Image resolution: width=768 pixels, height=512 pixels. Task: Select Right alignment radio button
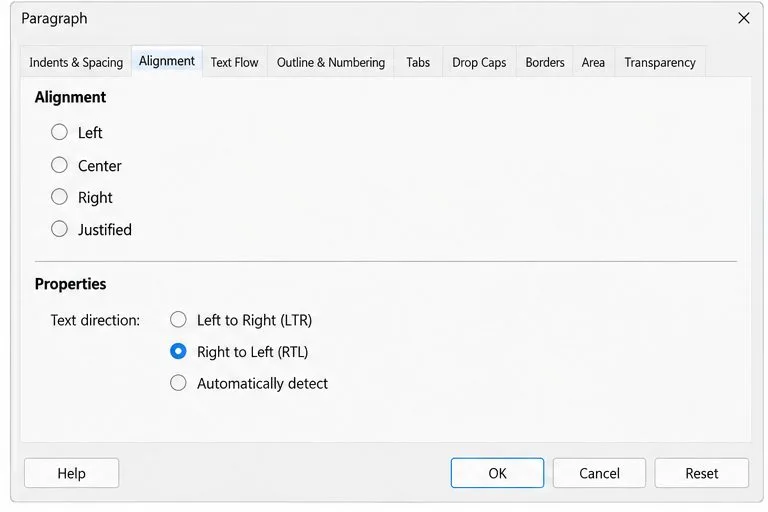tap(59, 197)
